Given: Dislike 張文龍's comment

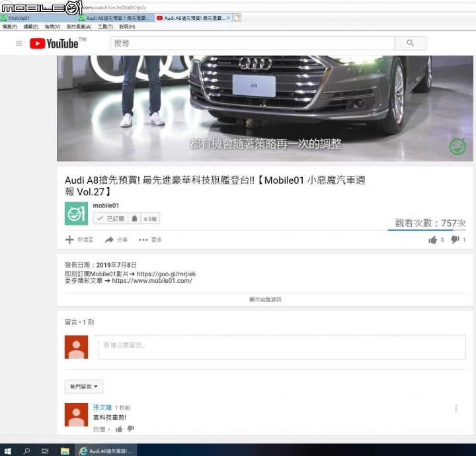Looking at the screenshot, I should pyautogui.click(x=130, y=429).
